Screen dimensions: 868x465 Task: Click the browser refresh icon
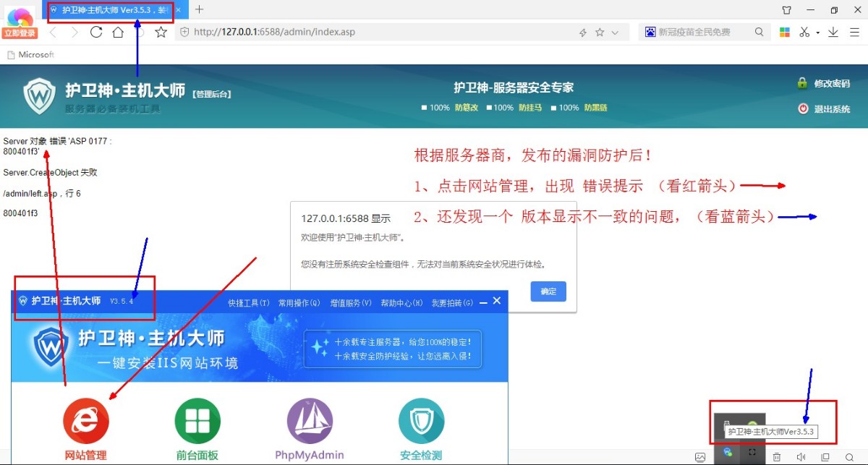[96, 32]
